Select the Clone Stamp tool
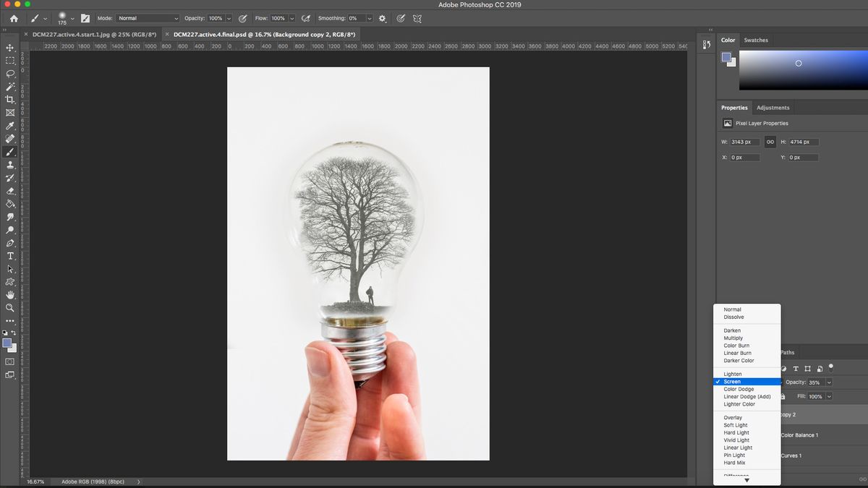The width and height of the screenshot is (868, 488). coord(10,165)
